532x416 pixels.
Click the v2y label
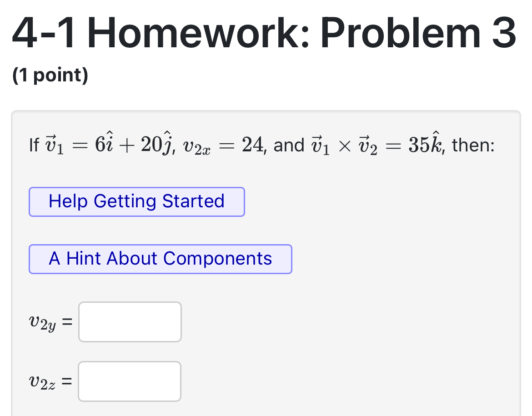pyautogui.click(x=43, y=321)
